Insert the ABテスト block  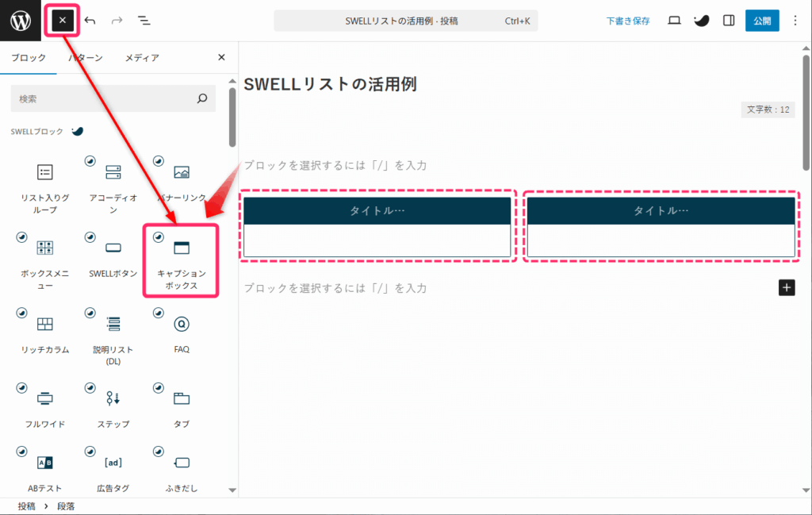pyautogui.click(x=45, y=471)
